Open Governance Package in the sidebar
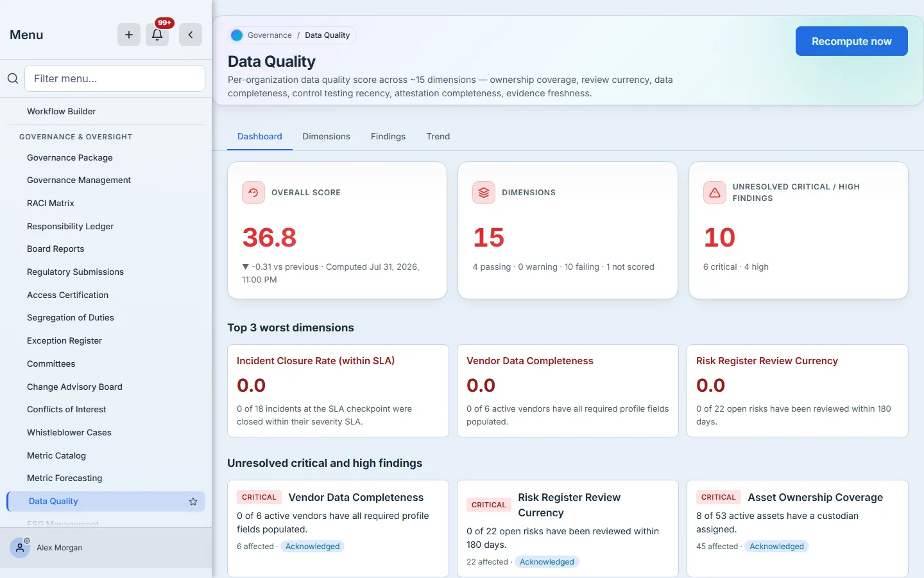The width and height of the screenshot is (924, 578). coord(106,157)
